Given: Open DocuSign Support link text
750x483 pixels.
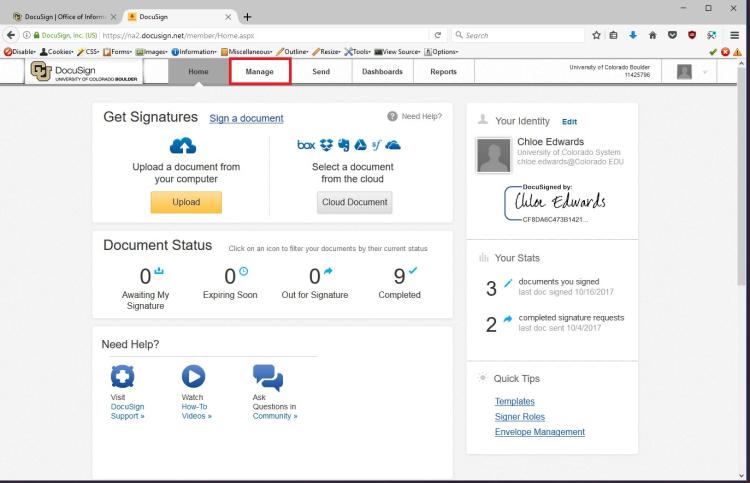Looking at the screenshot, I should click(x=127, y=411).
